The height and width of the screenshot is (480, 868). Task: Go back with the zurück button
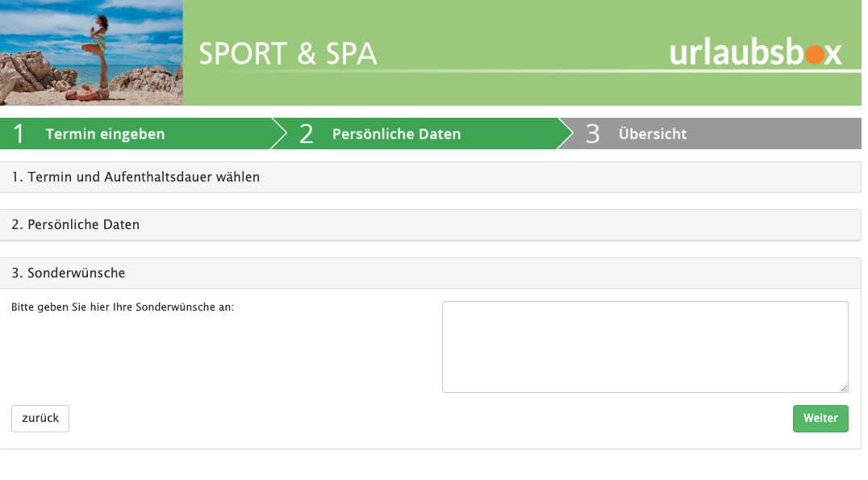coord(40,419)
